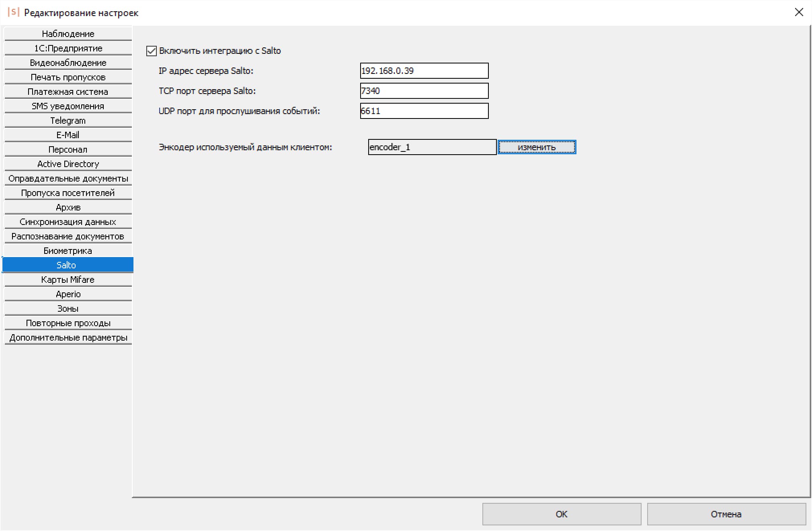Select the SMS уведомления tab

click(68, 106)
